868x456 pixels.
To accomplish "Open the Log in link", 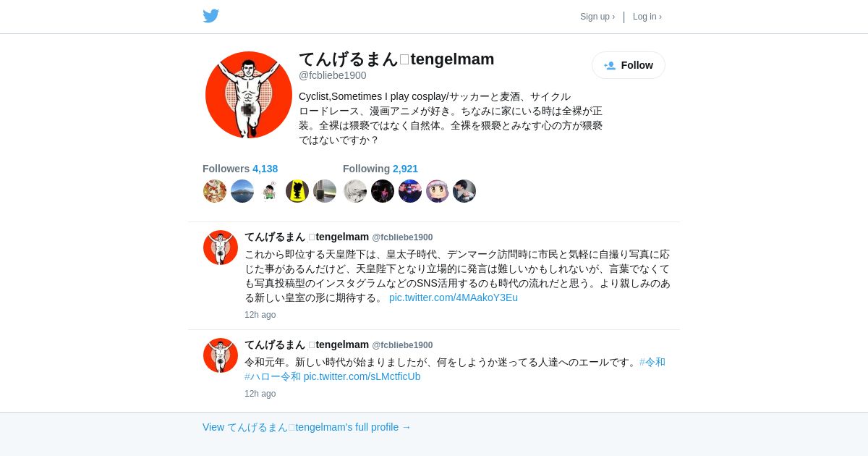I will [x=647, y=17].
